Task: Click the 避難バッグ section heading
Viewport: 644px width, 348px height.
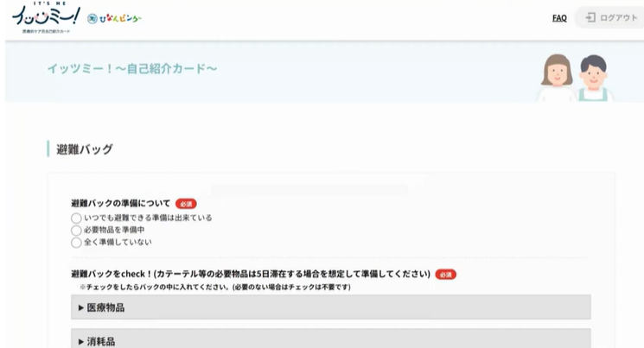Action: point(85,149)
